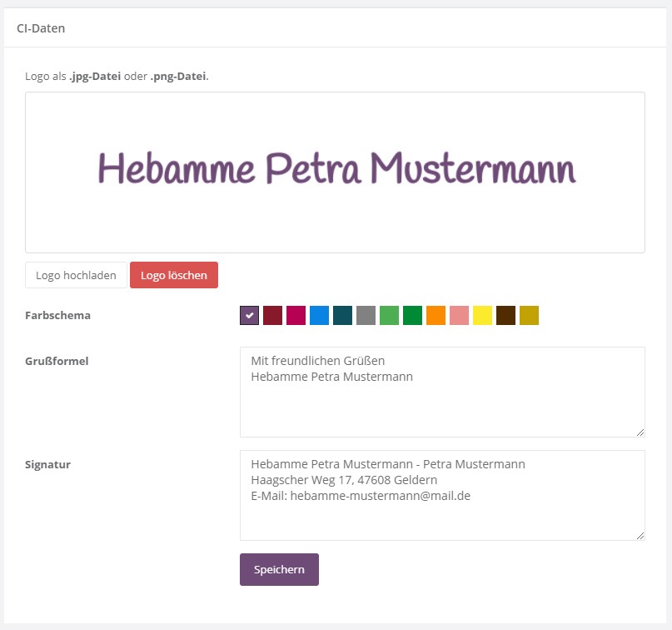Click the Logo hochladen button
672x630 pixels.
76,275
